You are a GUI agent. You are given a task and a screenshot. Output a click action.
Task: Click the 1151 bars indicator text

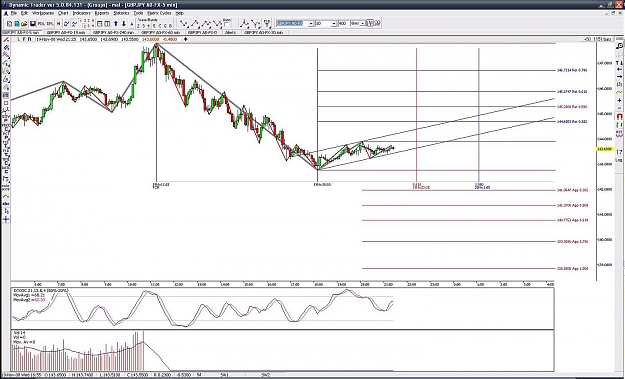(x=603, y=39)
